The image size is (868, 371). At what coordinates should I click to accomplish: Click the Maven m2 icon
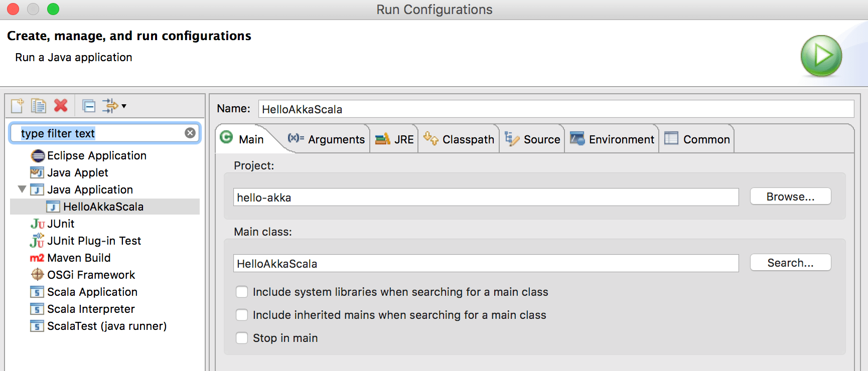(x=37, y=258)
